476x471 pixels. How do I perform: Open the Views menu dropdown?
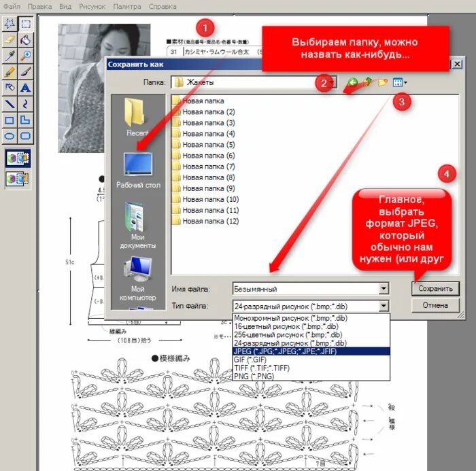pyautogui.click(x=400, y=82)
